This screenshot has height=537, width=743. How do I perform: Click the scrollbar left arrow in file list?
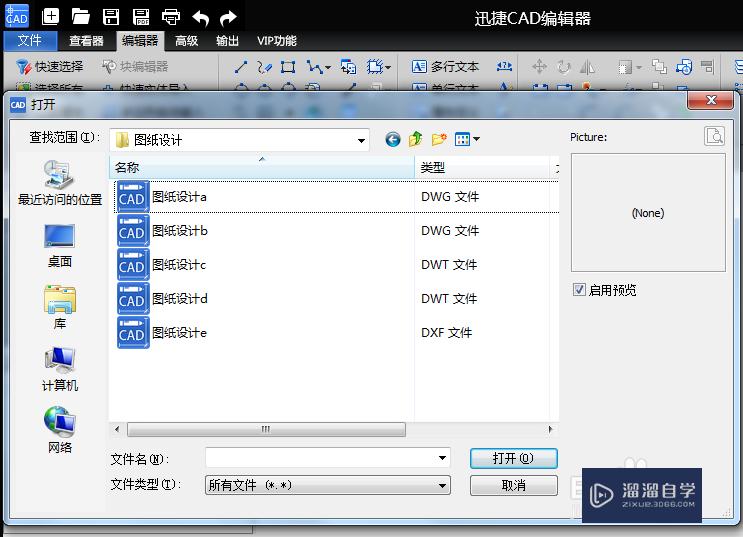click(117, 429)
